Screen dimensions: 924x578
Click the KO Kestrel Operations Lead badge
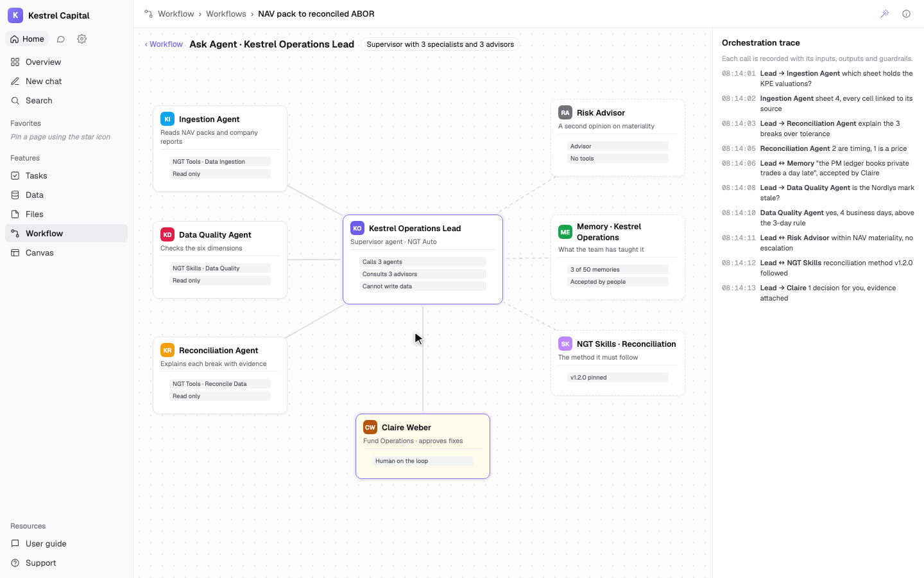tap(357, 228)
